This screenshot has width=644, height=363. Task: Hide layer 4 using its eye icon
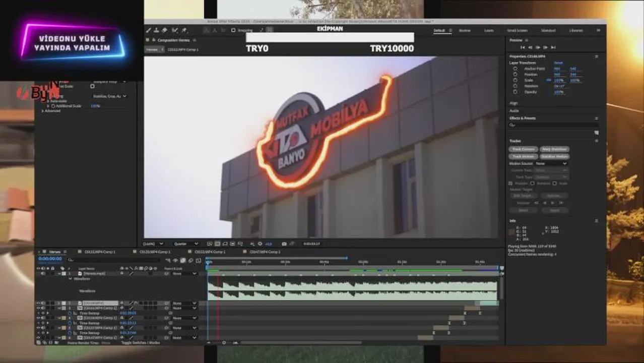pyautogui.click(x=38, y=318)
